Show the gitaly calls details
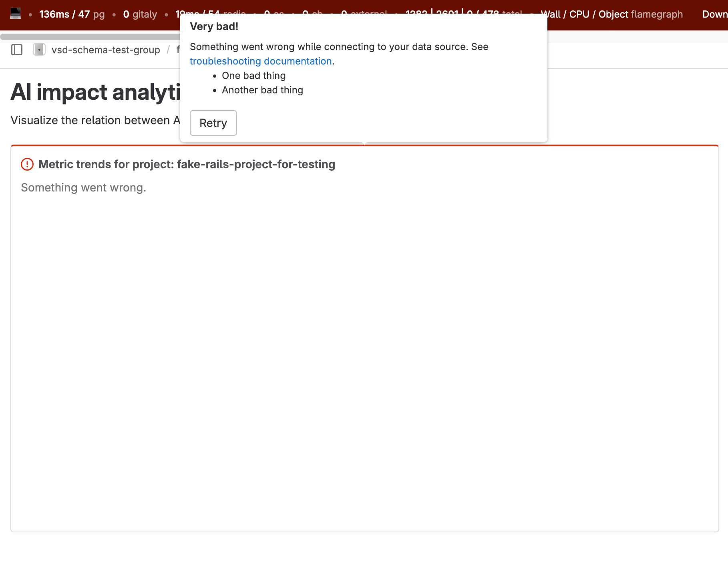Image resolution: width=728 pixels, height=568 pixels. pos(140,14)
